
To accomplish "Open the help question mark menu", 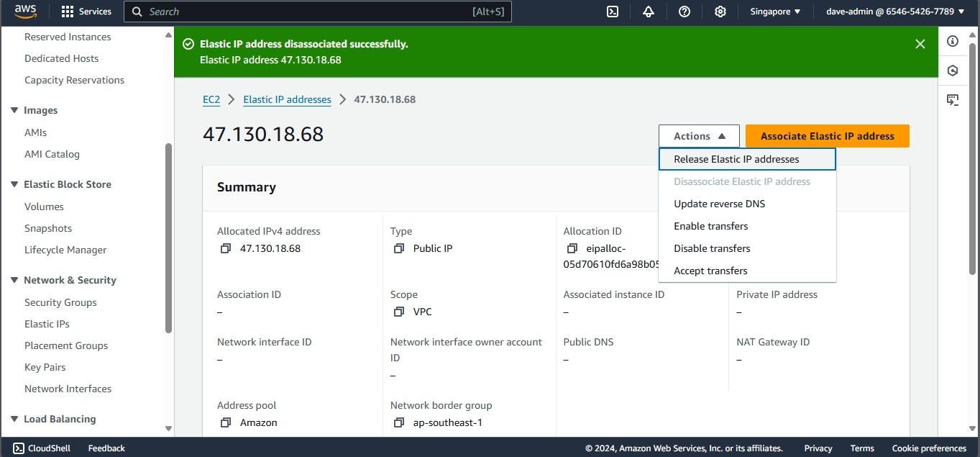I will (x=684, y=12).
